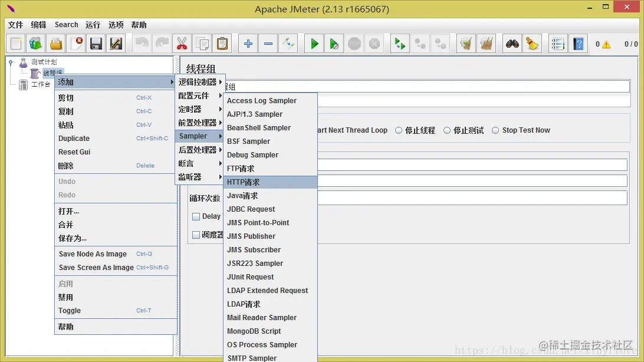Choose FTP请求 sampler
The width and height of the screenshot is (644, 362).
coord(270,168)
